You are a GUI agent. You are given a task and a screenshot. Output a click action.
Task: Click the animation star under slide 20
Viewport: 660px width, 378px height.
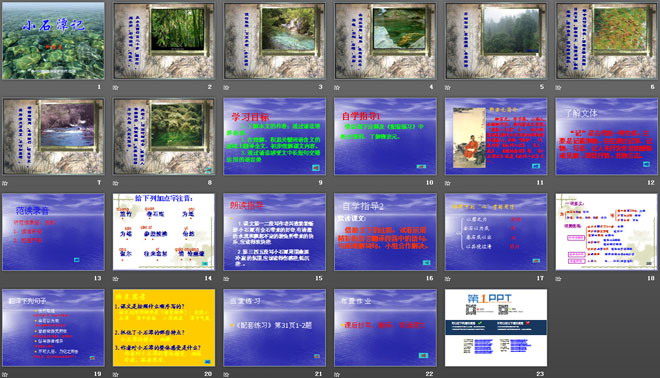coord(116,374)
